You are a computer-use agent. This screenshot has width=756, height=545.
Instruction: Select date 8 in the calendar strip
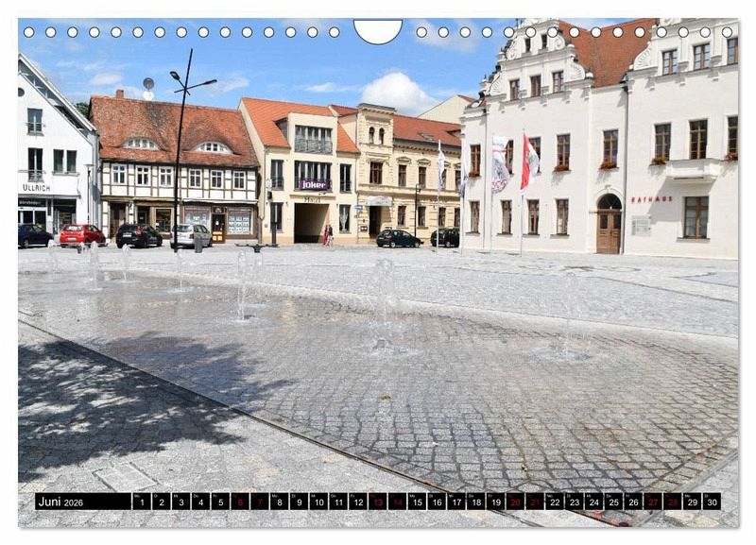pyautogui.click(x=280, y=502)
